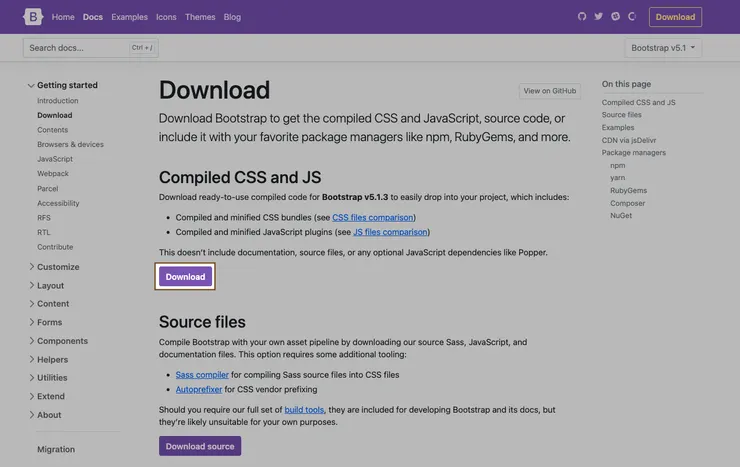740x467 pixels.
Task: Click the View on GitHub button
Action: tap(550, 91)
